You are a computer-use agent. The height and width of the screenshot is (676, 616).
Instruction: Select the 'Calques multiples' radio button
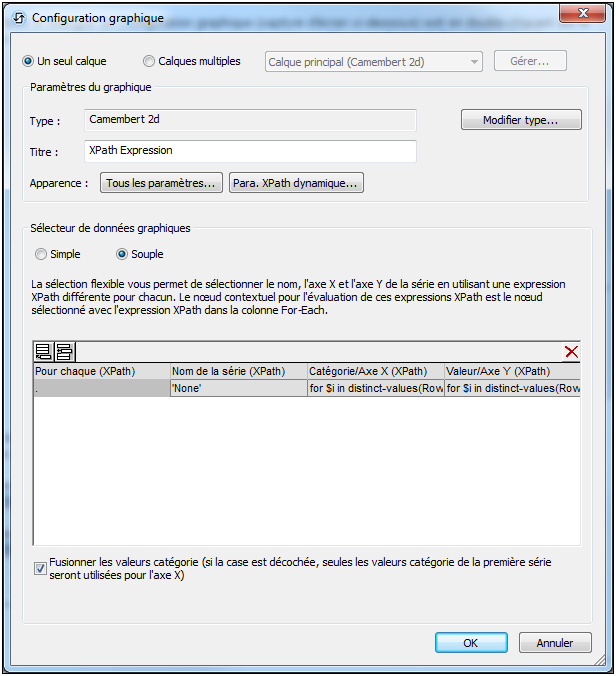[x=149, y=61]
